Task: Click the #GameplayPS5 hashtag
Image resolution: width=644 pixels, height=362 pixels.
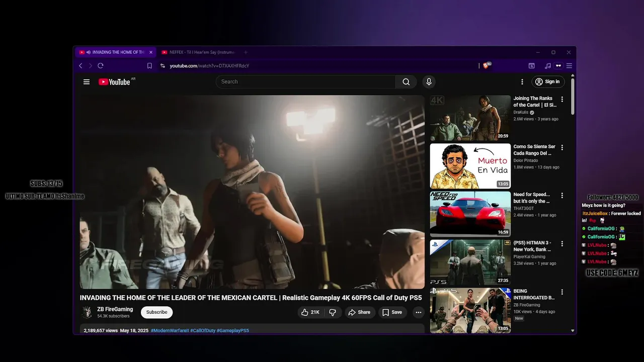Action: [x=232, y=330]
